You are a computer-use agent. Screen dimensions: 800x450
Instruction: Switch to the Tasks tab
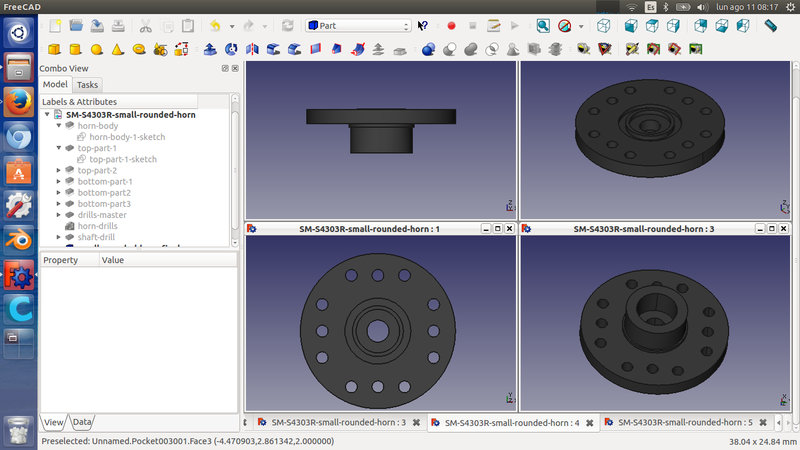pos(87,85)
